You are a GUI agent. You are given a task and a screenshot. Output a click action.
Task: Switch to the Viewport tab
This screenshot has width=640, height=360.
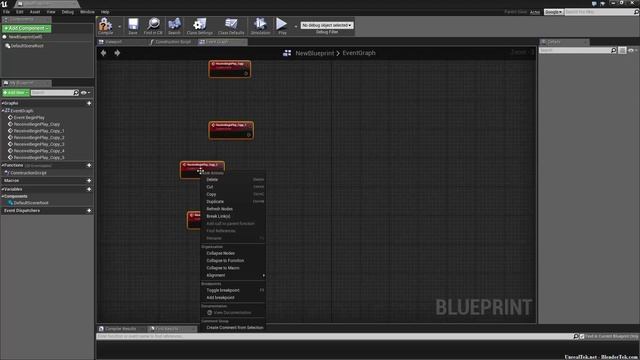click(122, 42)
